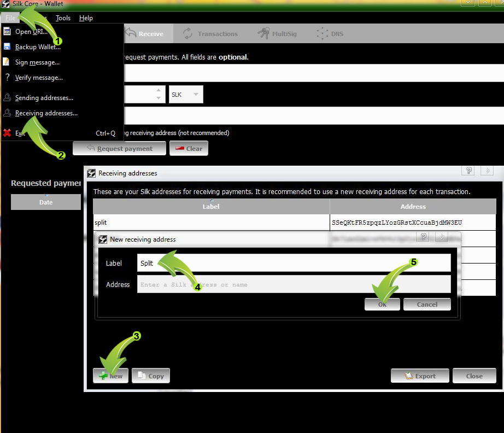Click the DNS dotted circle icon

click(x=322, y=33)
